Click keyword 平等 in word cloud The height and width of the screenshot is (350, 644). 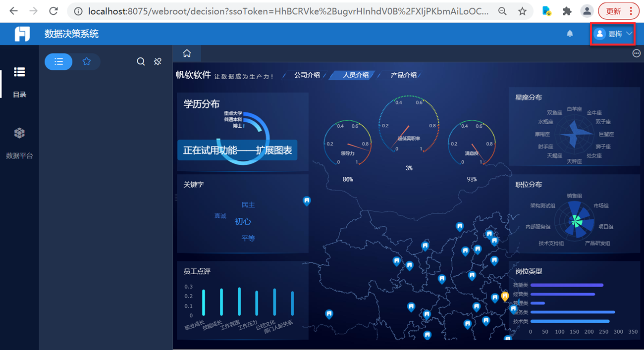(248, 238)
